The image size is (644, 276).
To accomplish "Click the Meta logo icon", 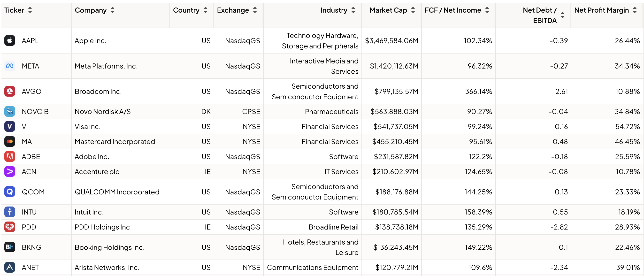I will click(9, 66).
